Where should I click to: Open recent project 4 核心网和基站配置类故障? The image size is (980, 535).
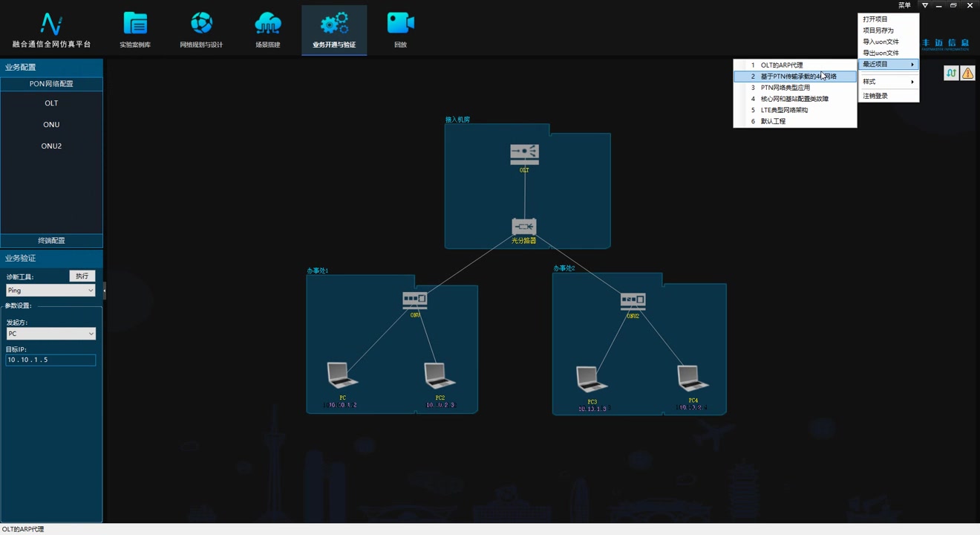click(x=795, y=99)
